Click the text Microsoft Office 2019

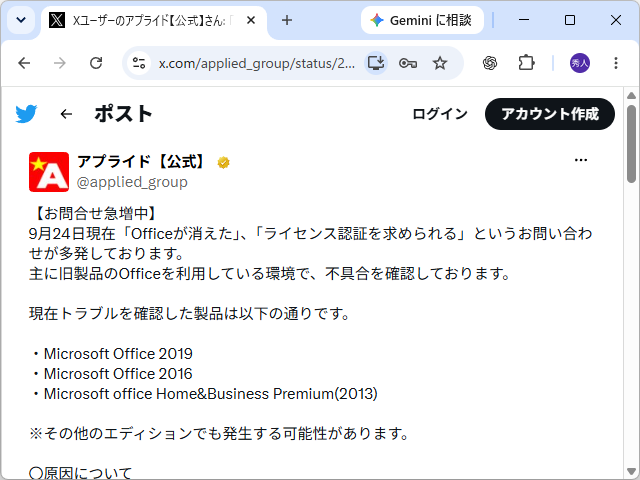[x=118, y=354]
